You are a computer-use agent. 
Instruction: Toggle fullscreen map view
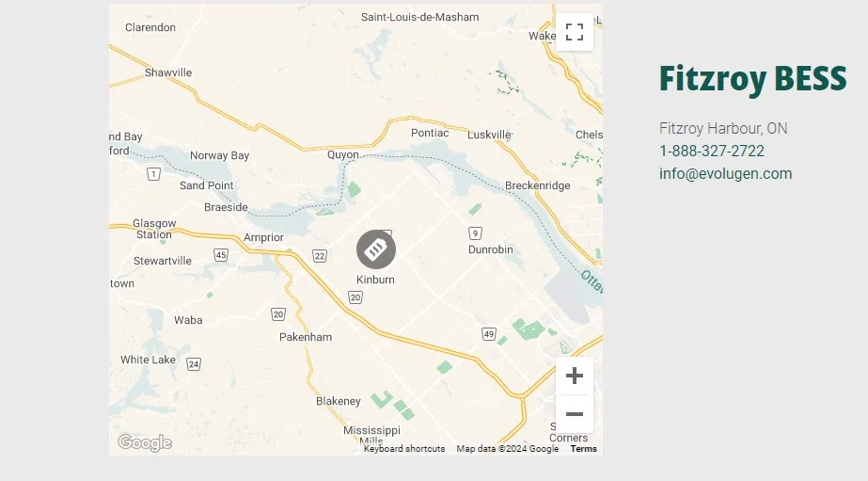pyautogui.click(x=575, y=32)
